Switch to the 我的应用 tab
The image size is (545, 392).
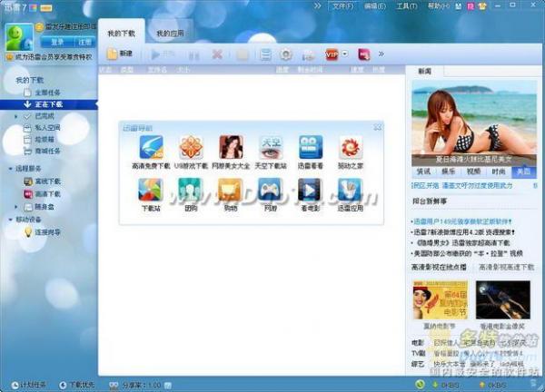(170, 34)
